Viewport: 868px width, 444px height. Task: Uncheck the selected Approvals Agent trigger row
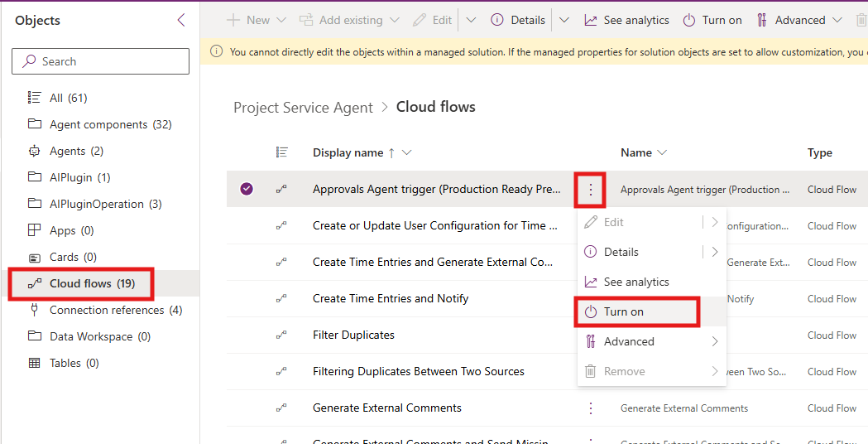247,190
